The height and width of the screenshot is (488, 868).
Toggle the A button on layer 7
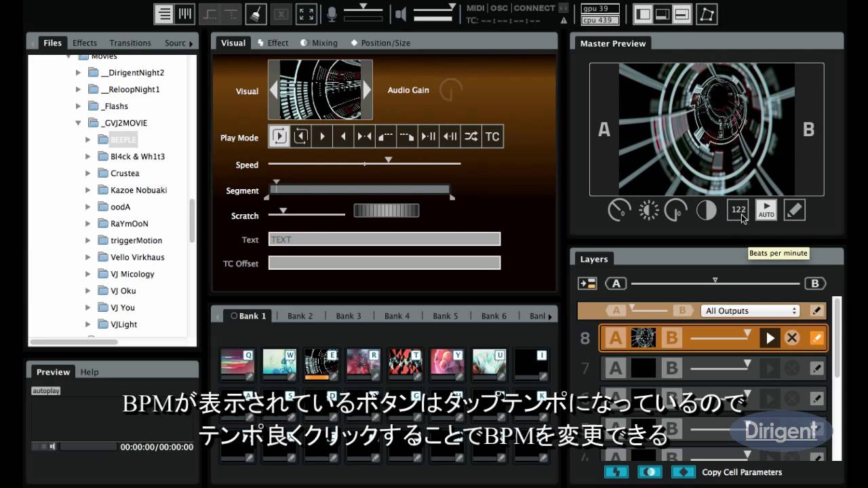pos(616,368)
